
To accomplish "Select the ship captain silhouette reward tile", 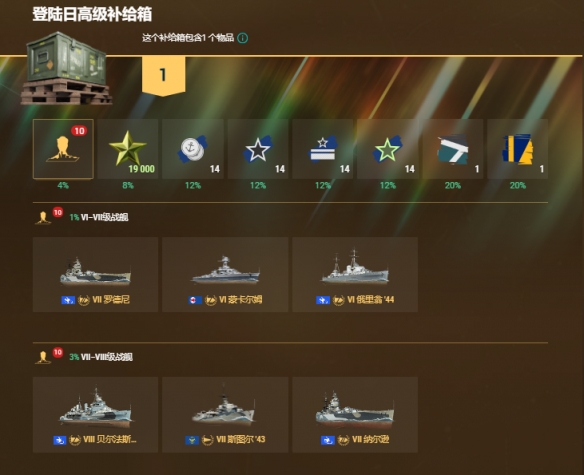I will 63,149.
